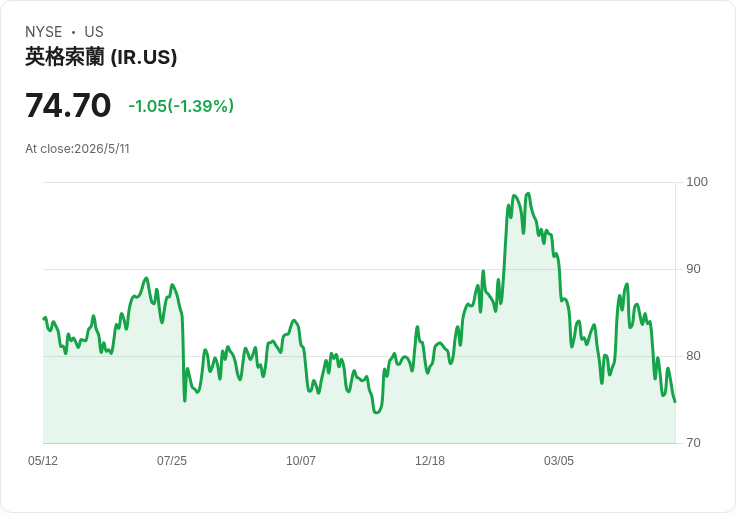Viewport: 736px width, 513px height.
Task: Click the 70 price axis label
Action: tap(693, 443)
